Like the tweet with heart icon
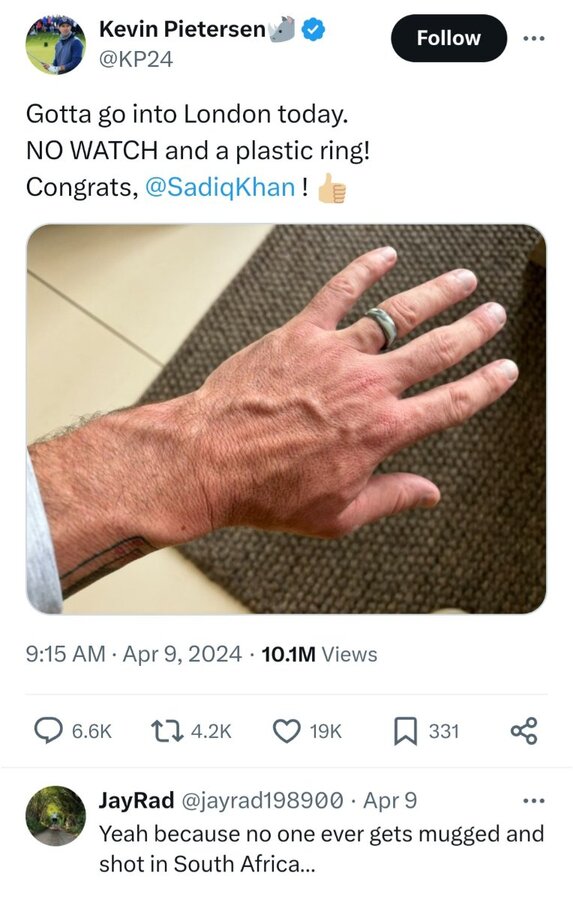Viewport: 573px width, 900px height. tap(286, 731)
